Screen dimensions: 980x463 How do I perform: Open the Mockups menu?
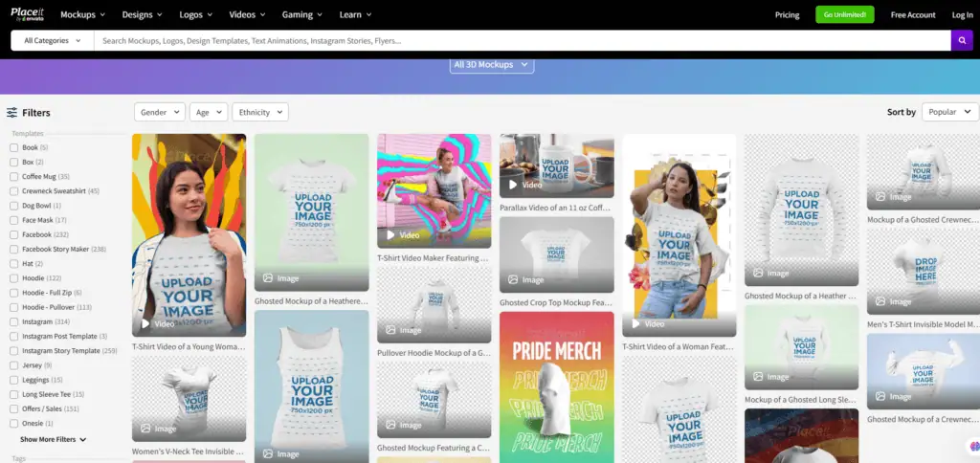pyautogui.click(x=82, y=15)
